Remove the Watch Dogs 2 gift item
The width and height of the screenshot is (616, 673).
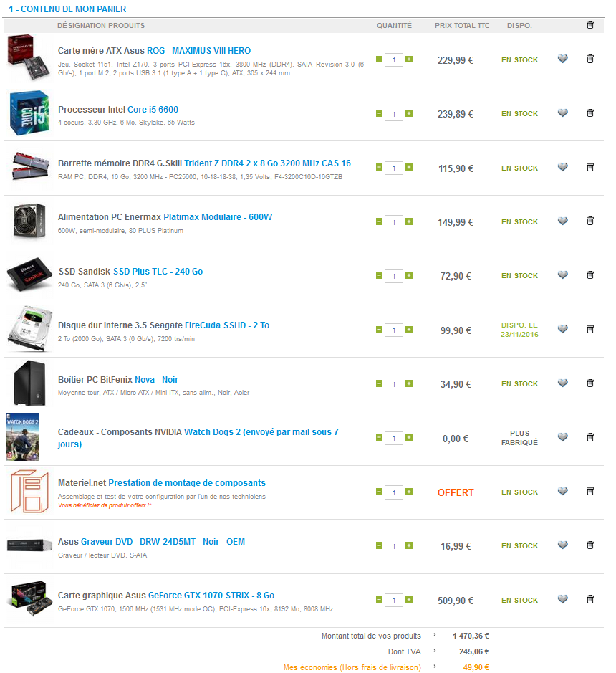pyautogui.click(x=589, y=437)
